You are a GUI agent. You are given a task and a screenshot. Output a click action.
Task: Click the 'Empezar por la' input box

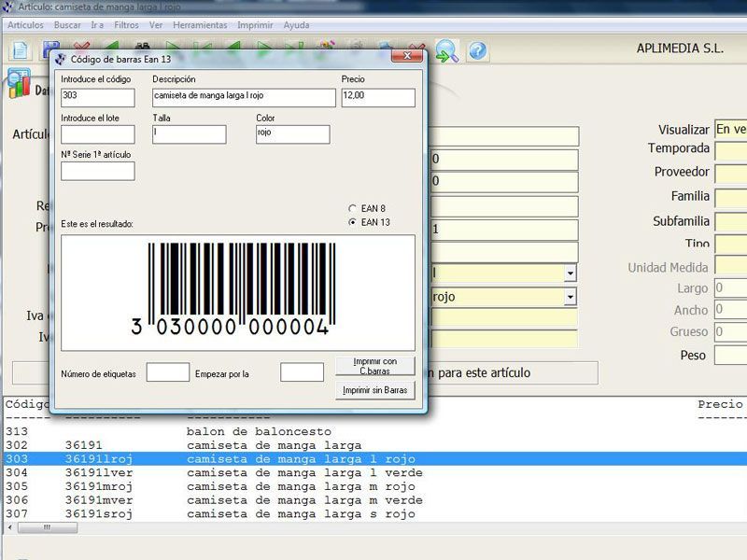[302, 371]
